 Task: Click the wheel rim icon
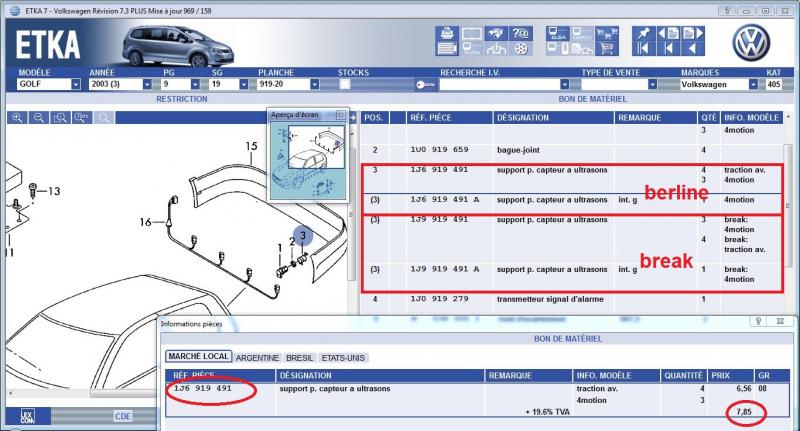pos(520,49)
